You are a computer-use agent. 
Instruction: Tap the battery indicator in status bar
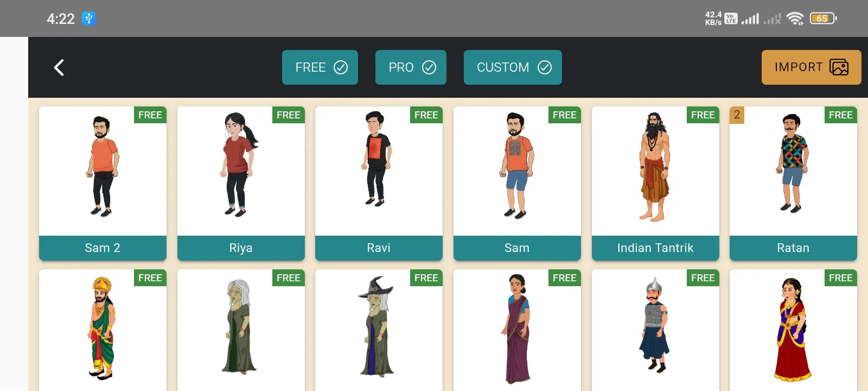tap(823, 18)
